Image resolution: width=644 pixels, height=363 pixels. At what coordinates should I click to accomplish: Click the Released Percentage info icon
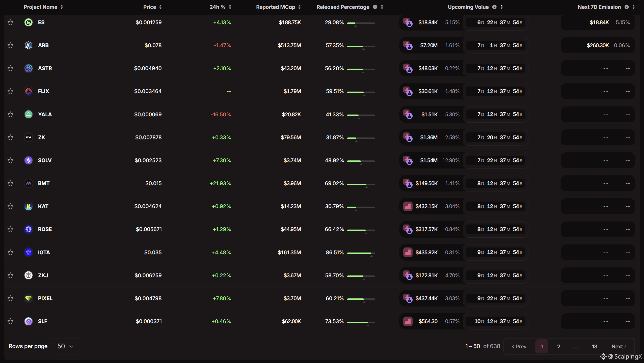tap(375, 7)
